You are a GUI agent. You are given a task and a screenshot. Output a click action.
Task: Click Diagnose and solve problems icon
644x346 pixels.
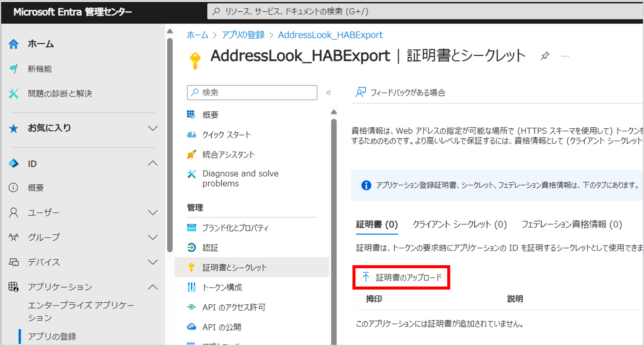tap(191, 174)
